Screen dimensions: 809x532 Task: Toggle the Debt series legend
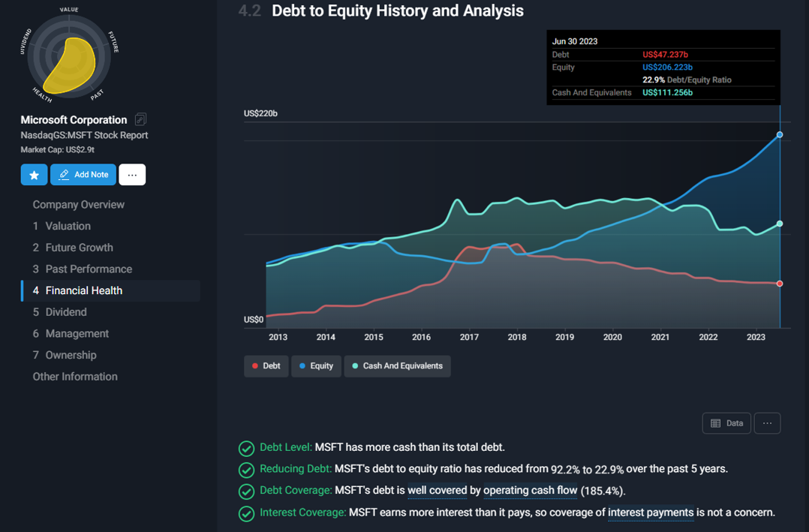tap(266, 366)
